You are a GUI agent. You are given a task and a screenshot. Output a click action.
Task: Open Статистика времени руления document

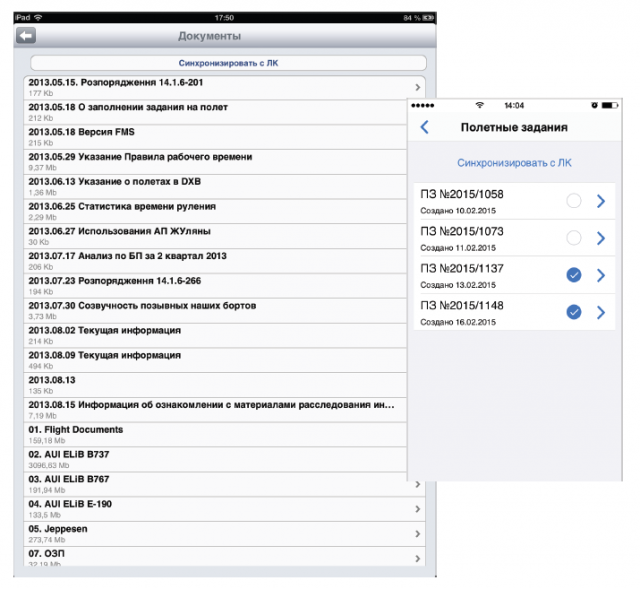pyautogui.click(x=216, y=211)
